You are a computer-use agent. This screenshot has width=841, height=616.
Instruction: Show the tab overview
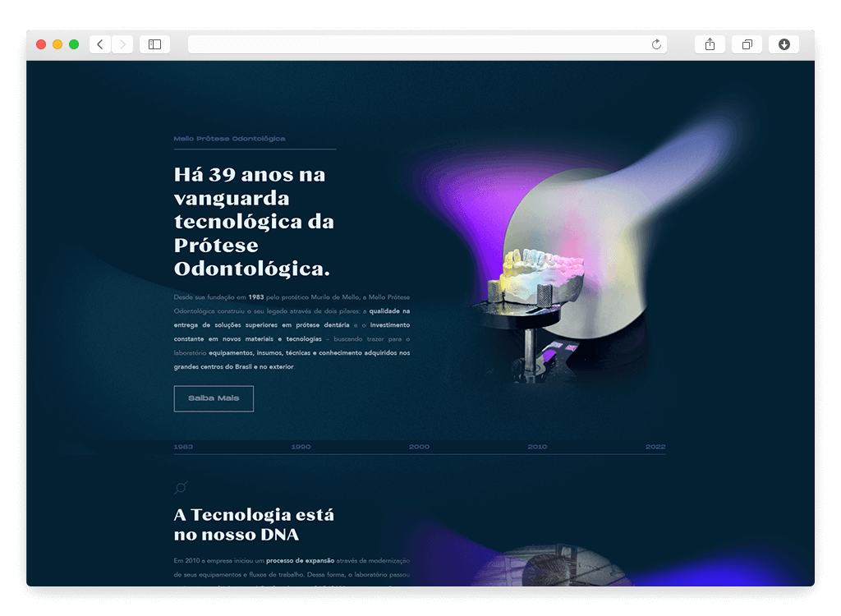pyautogui.click(x=747, y=44)
